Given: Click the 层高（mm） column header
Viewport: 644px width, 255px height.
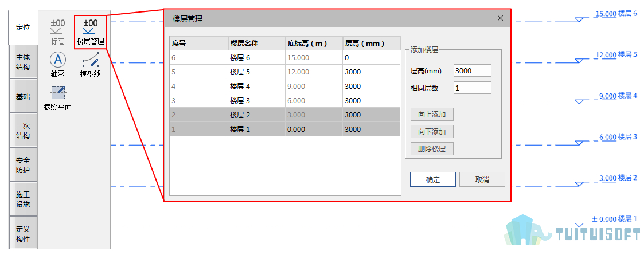Looking at the screenshot, I should click(371, 44).
